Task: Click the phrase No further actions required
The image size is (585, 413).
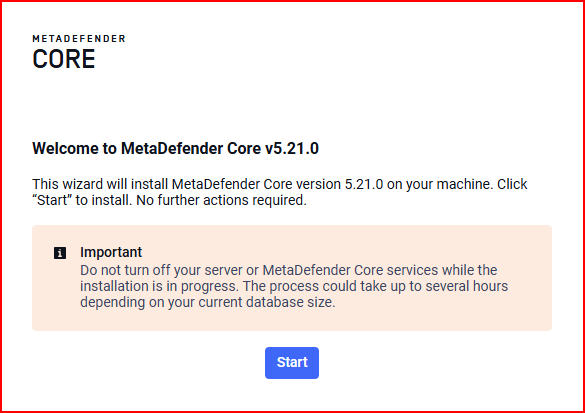Action: click(x=221, y=200)
